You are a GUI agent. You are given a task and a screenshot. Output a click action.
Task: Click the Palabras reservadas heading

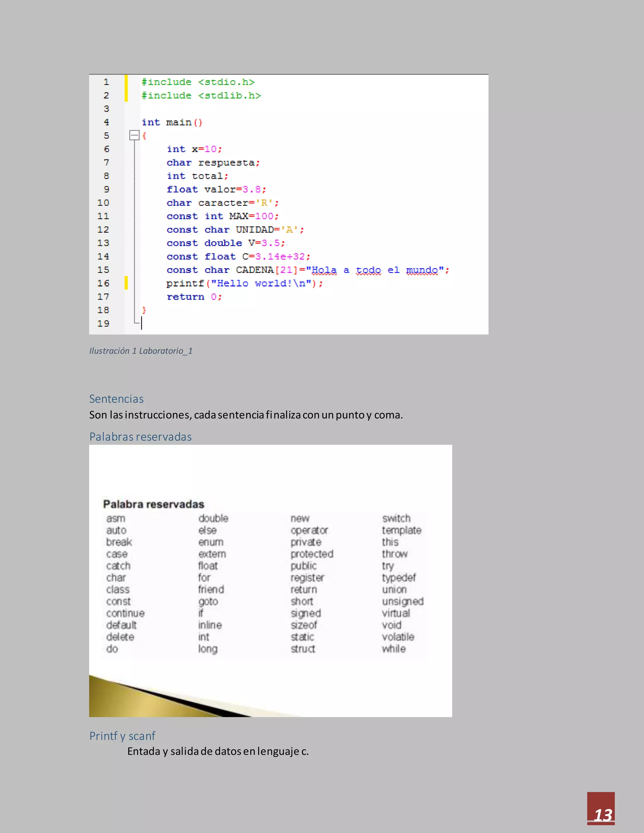pyautogui.click(x=140, y=437)
